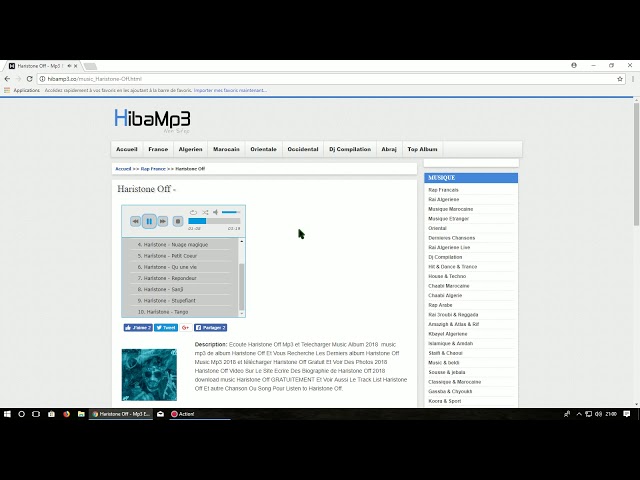Open Rai Algeriene in the Musique sidebar
The height and width of the screenshot is (480, 640).
444,200
